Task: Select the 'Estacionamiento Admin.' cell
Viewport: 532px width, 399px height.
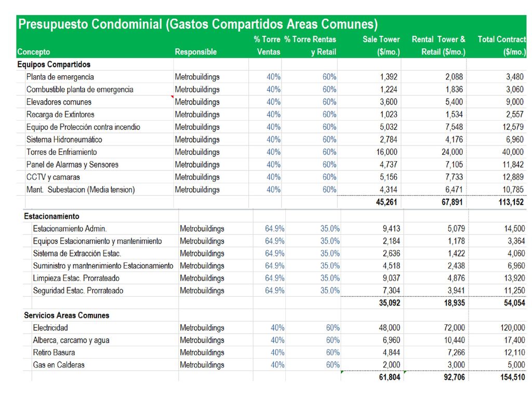Action: [x=70, y=229]
